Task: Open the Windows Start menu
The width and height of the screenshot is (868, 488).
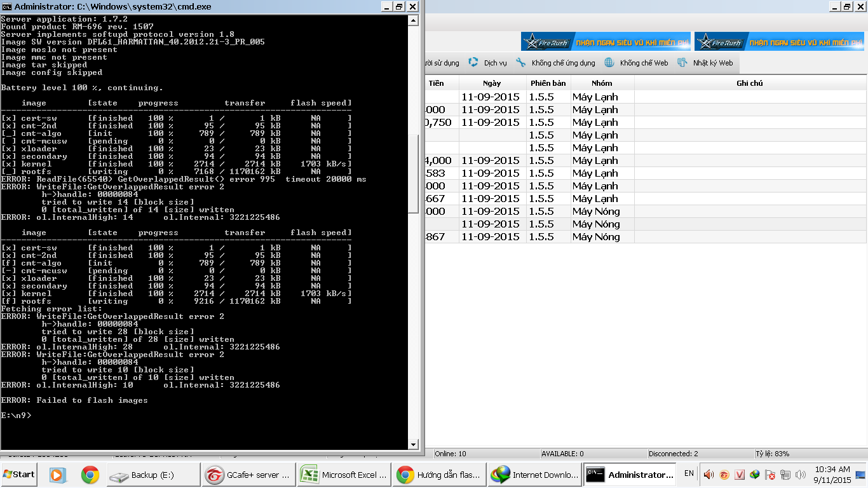Action: pyautogui.click(x=19, y=475)
